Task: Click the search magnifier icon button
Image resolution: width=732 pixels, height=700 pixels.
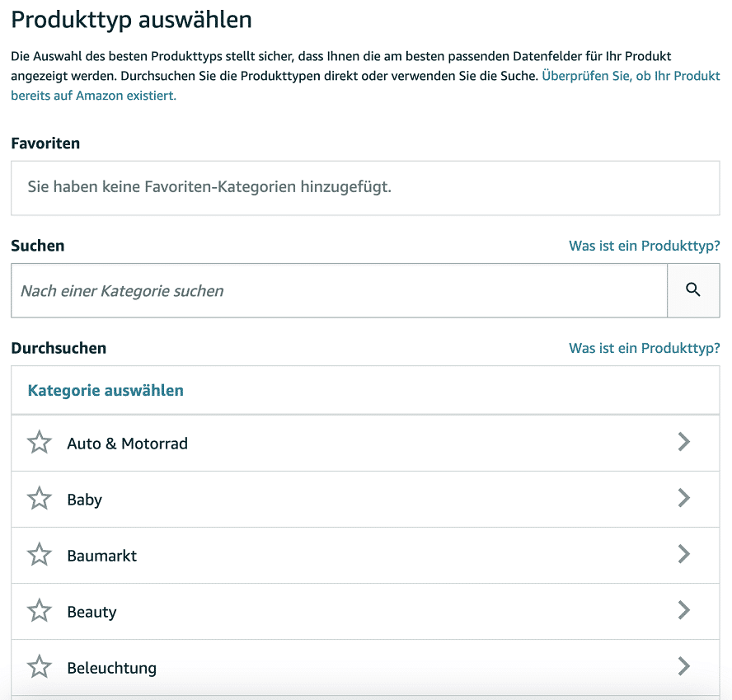Action: [x=692, y=290]
